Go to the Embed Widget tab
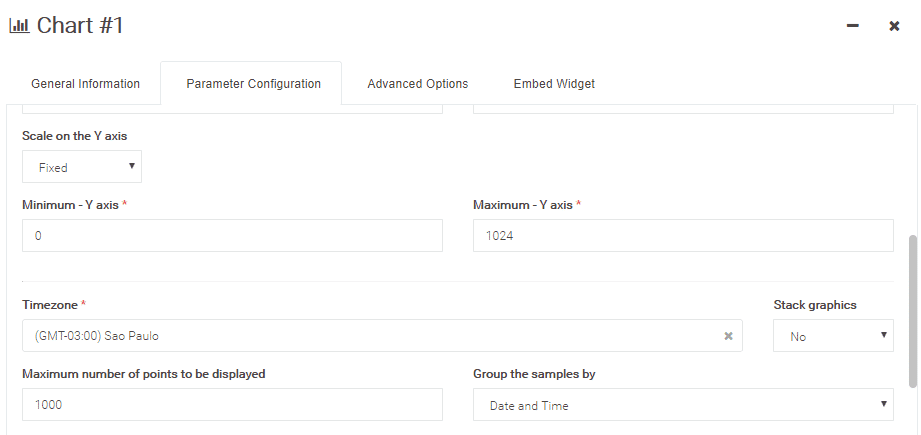 point(554,84)
